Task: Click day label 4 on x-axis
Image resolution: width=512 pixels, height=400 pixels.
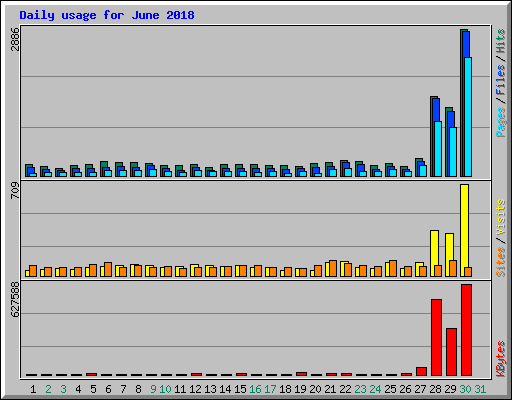Action: pos(78,389)
